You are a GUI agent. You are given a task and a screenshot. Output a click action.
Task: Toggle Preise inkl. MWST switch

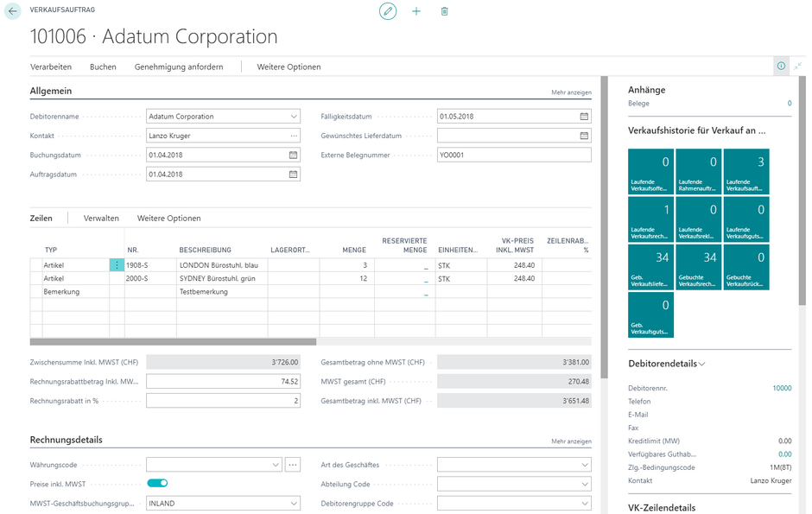(157, 483)
